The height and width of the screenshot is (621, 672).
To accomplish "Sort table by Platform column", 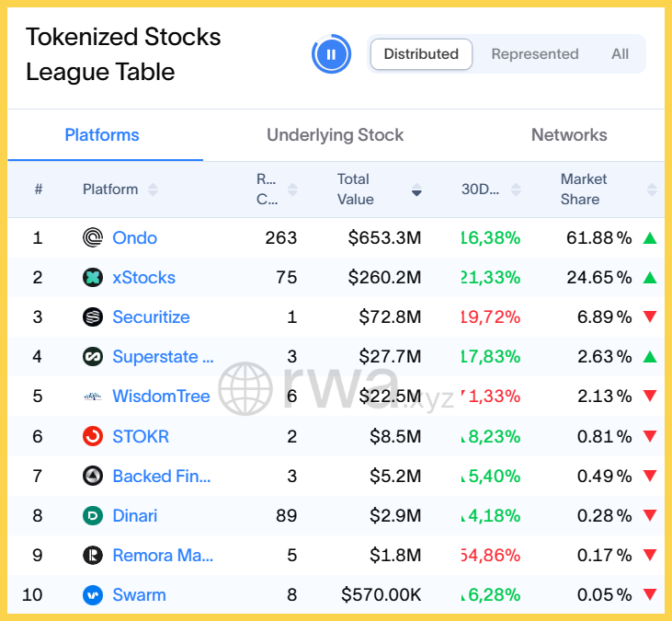I will click(x=120, y=190).
